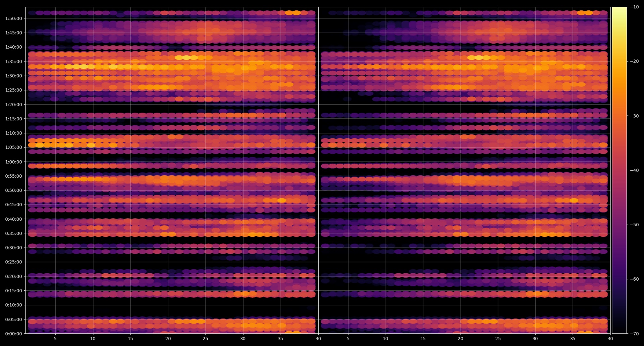The image size is (644, 346).
Task: Click x-axis tick 5 under the right heatmap
Action: (348, 339)
